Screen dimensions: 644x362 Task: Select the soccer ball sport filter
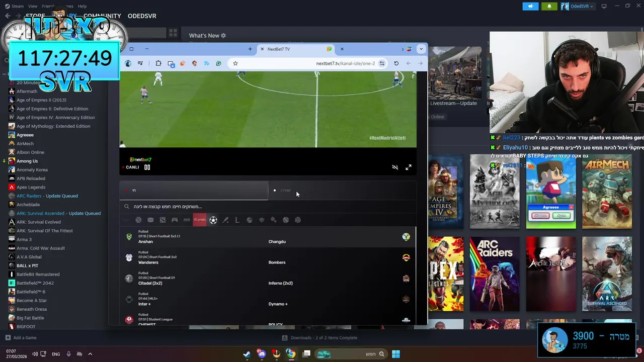coord(213,220)
